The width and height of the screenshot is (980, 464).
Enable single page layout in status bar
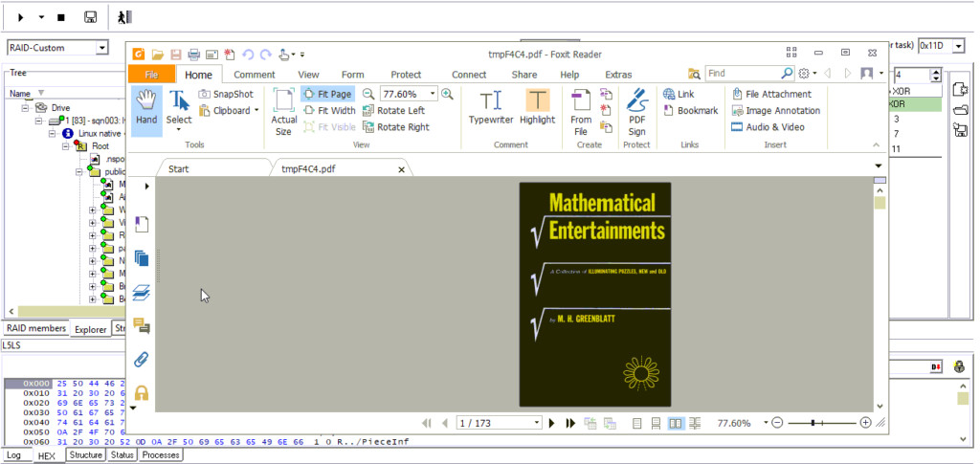click(636, 424)
